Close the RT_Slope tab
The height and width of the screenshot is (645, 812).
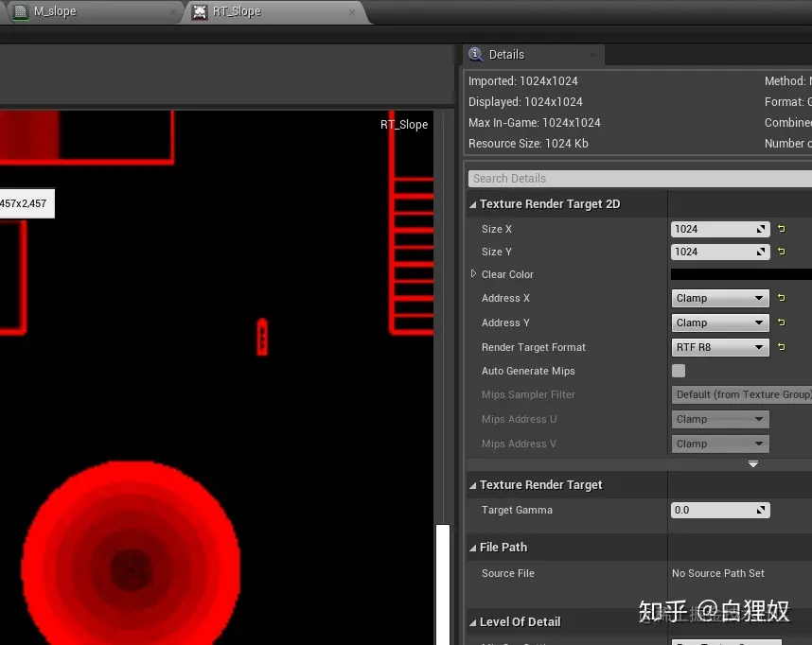(x=352, y=12)
